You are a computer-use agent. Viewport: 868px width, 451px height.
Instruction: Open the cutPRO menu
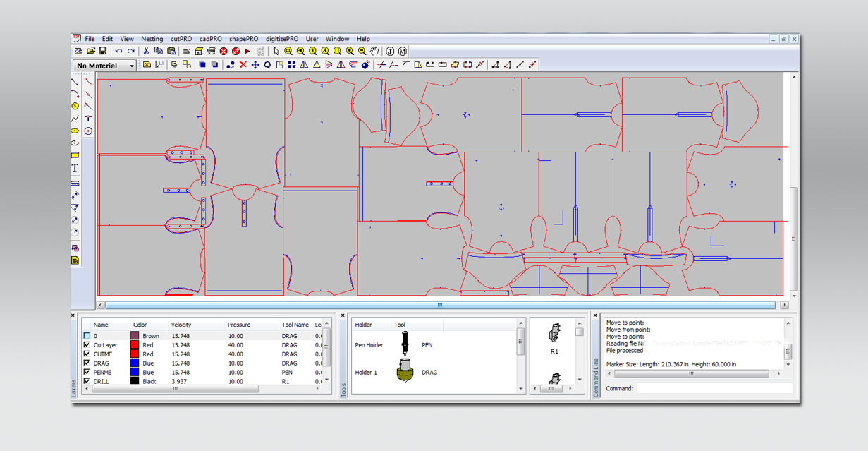pyautogui.click(x=181, y=39)
